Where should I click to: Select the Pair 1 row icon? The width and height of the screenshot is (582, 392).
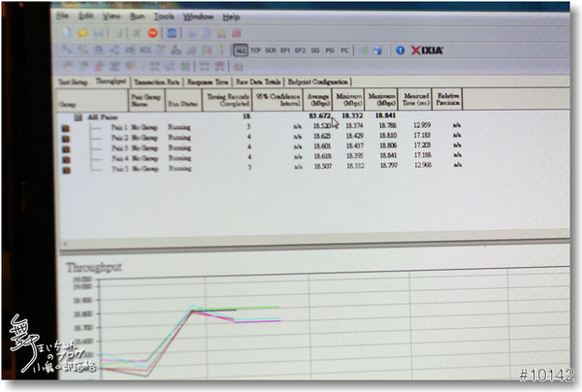[66, 128]
